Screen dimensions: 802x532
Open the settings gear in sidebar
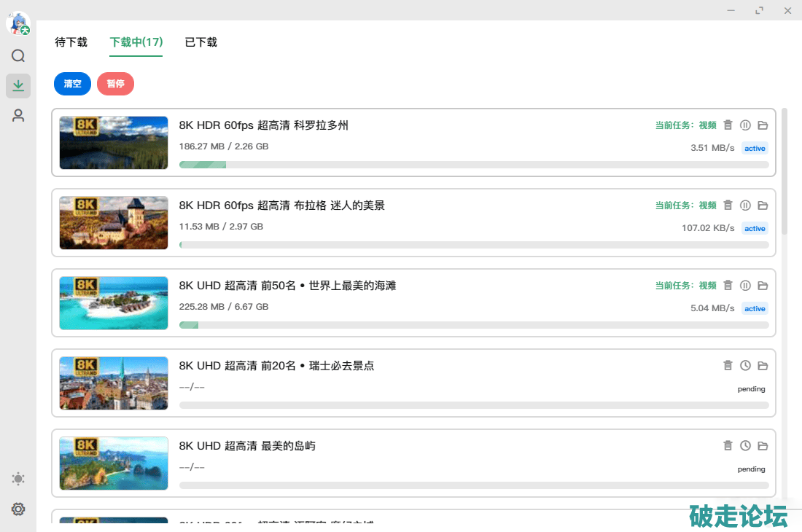click(18, 509)
